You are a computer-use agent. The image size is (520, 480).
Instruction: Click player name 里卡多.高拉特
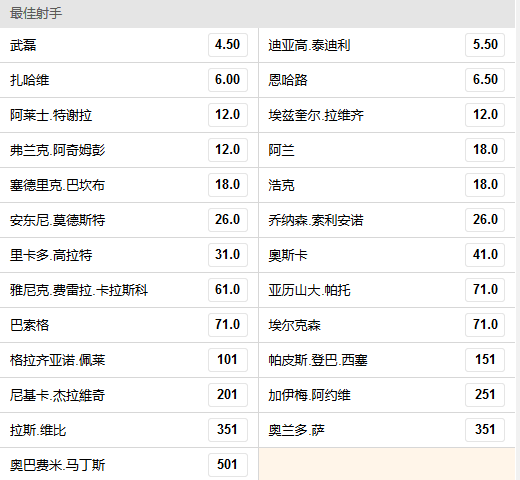pos(51,255)
